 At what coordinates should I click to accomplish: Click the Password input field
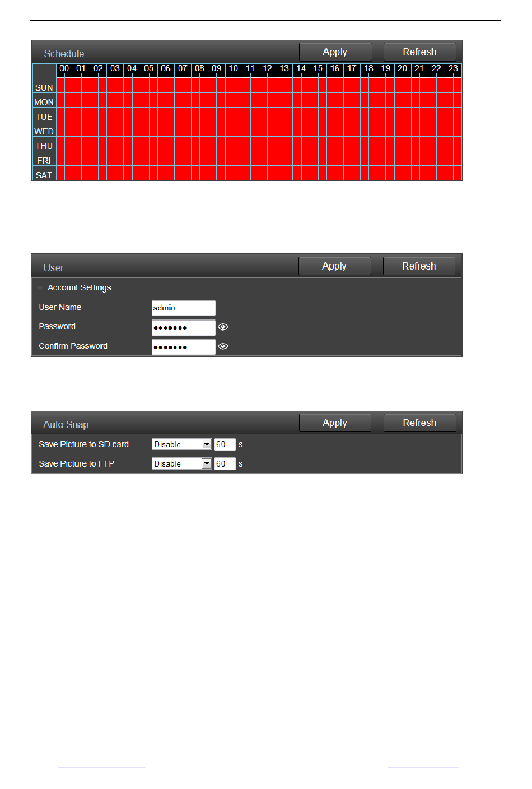[183, 327]
